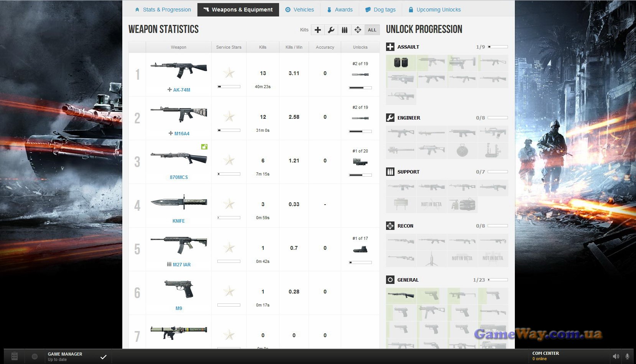Expand the COM CENTER panel
The image size is (636, 364).
[x=546, y=356]
